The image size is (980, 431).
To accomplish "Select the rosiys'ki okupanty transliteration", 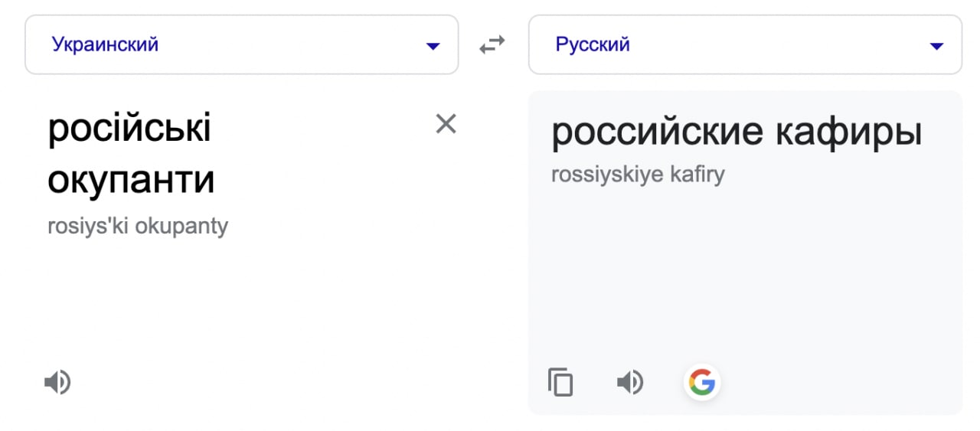I will click(x=138, y=227).
